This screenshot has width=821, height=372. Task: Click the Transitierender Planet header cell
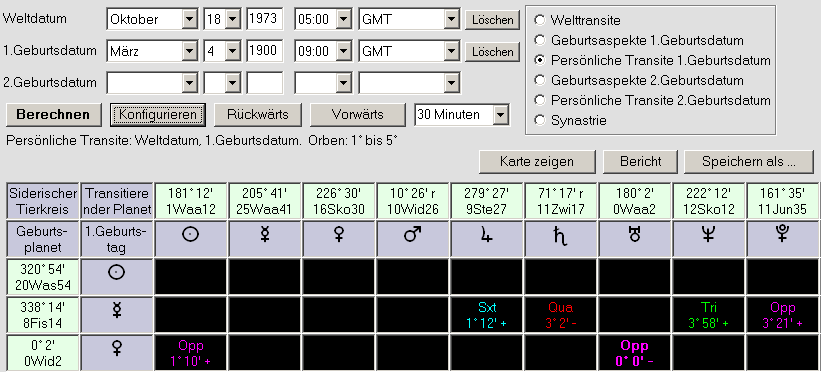point(117,201)
